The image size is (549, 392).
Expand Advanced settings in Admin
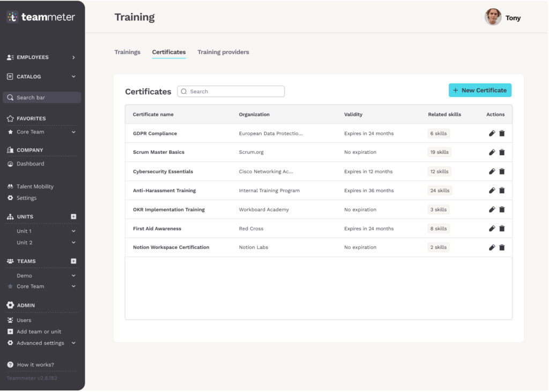point(73,343)
